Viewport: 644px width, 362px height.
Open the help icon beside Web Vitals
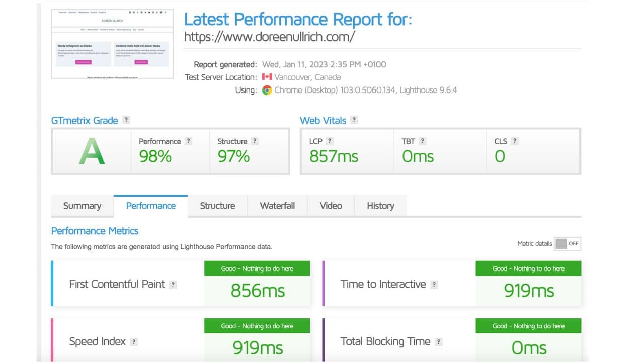click(354, 120)
